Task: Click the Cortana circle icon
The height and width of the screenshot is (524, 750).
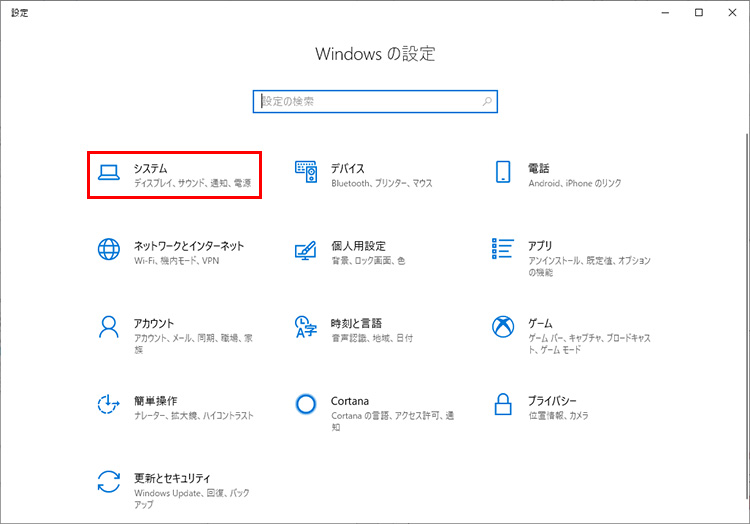Action: click(x=306, y=404)
